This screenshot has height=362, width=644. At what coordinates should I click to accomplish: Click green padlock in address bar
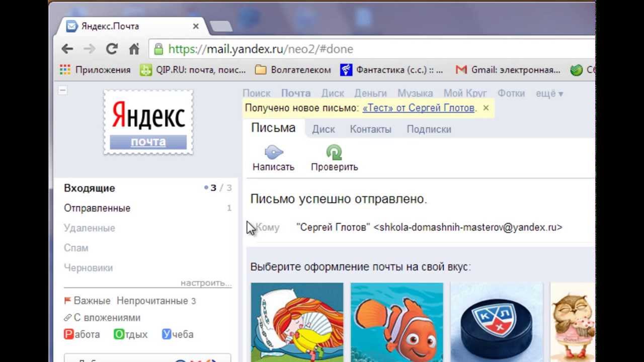(x=158, y=49)
